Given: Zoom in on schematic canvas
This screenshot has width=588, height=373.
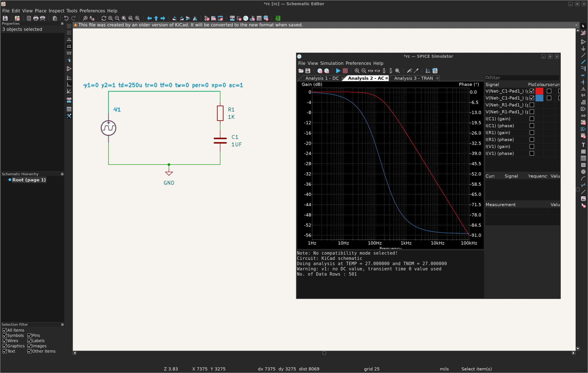Looking at the screenshot, I should [111, 18].
